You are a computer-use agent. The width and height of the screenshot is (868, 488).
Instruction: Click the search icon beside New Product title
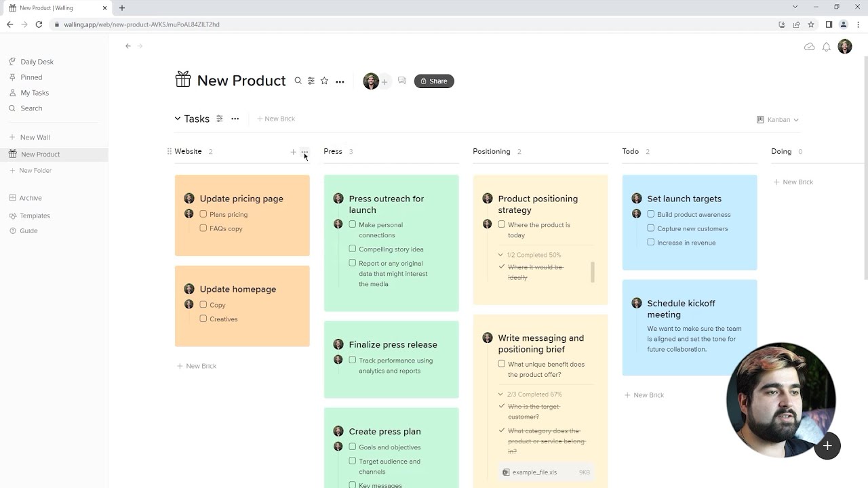pos(298,81)
